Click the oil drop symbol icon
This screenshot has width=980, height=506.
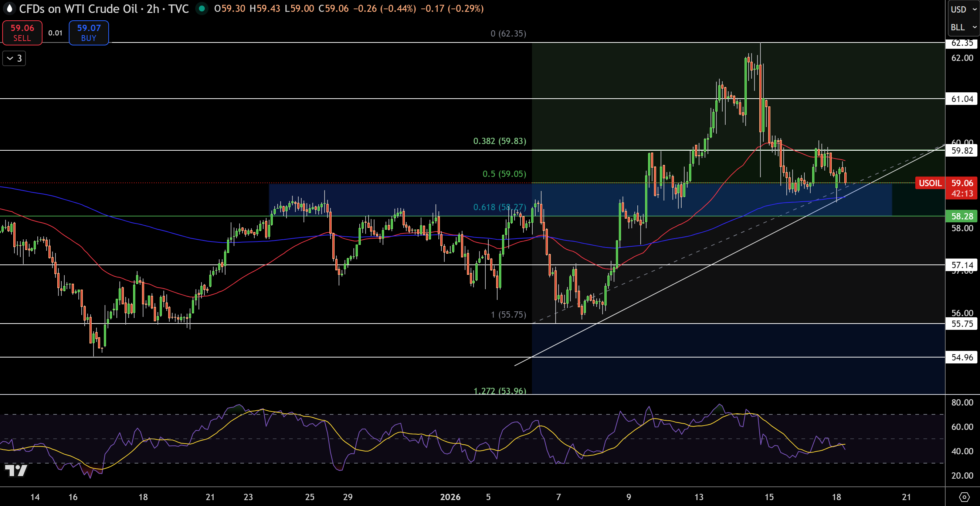coord(9,8)
